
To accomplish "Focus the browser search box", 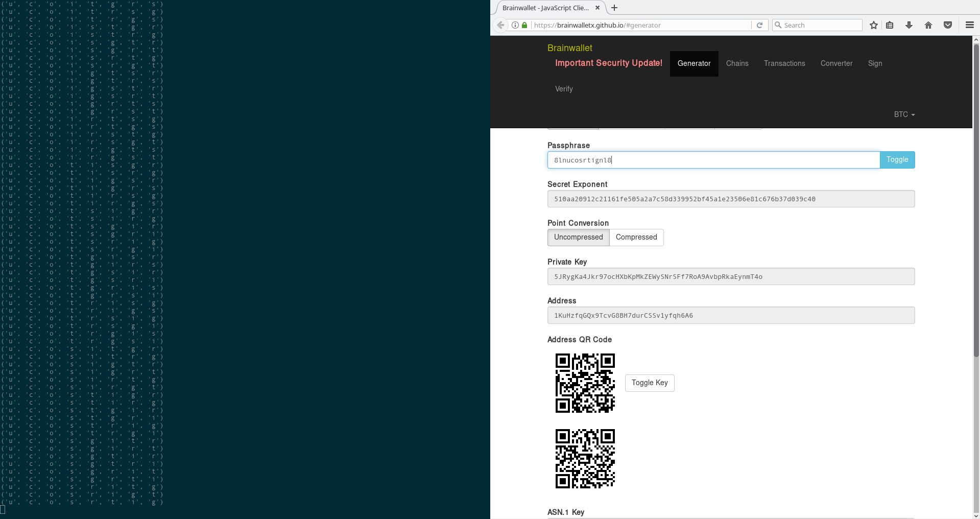I will (x=817, y=25).
